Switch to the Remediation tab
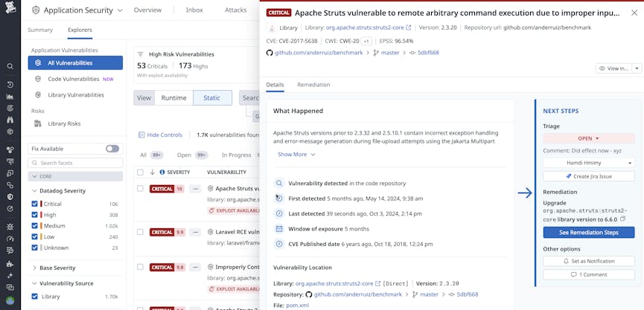This screenshot has height=310, width=644. click(x=313, y=85)
